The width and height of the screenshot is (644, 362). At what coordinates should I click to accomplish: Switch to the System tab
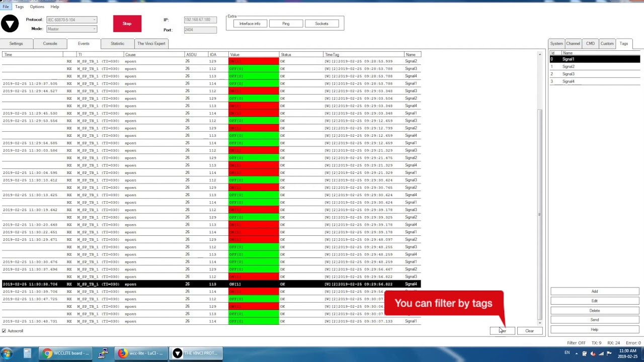[x=556, y=44]
